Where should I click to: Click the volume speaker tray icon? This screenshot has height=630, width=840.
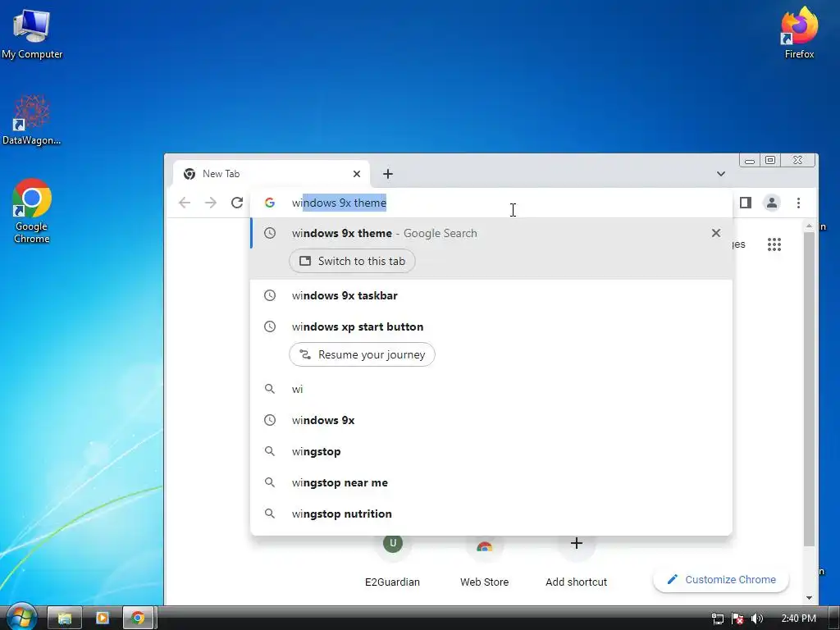tap(756, 619)
